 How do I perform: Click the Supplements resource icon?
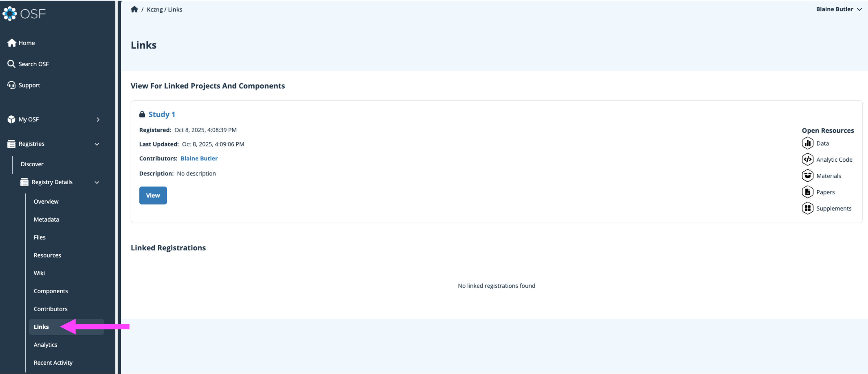(x=807, y=208)
